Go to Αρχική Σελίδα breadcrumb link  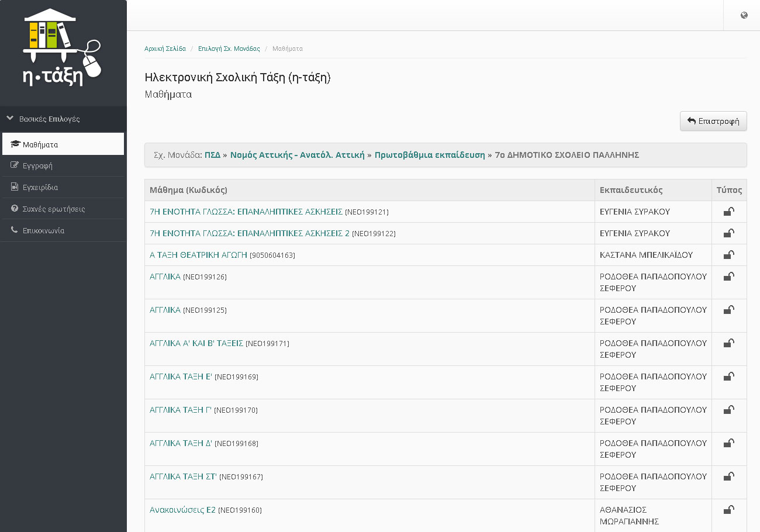[x=165, y=49]
